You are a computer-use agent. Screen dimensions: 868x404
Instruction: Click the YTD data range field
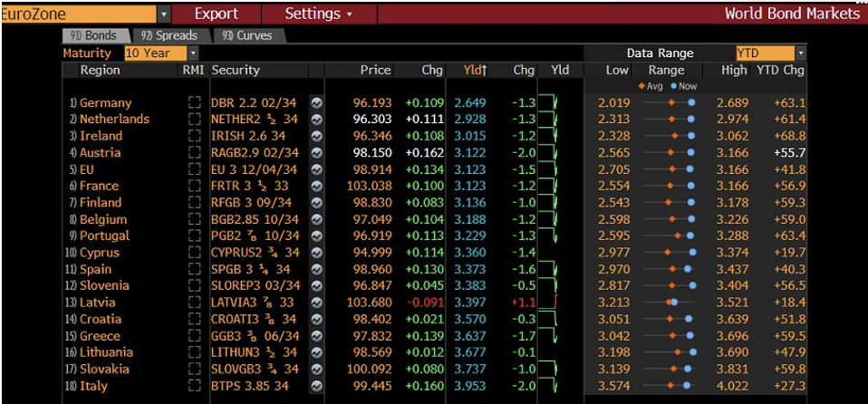[x=766, y=53]
